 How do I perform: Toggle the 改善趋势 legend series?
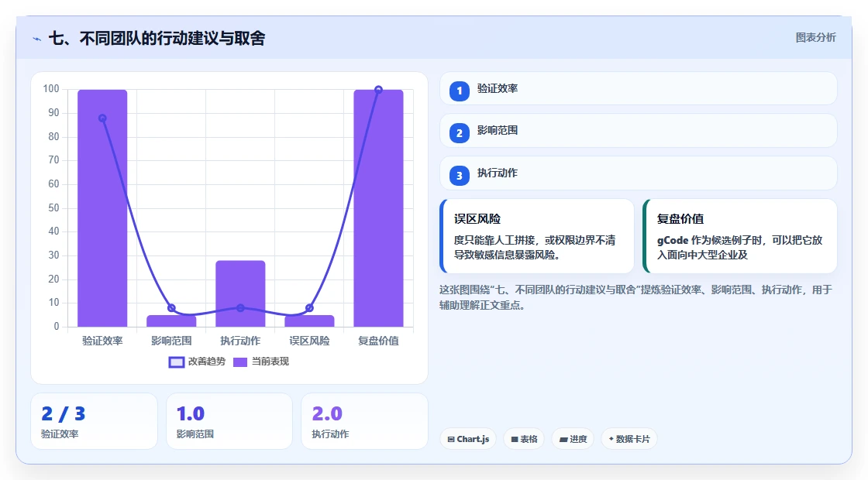[x=197, y=362]
